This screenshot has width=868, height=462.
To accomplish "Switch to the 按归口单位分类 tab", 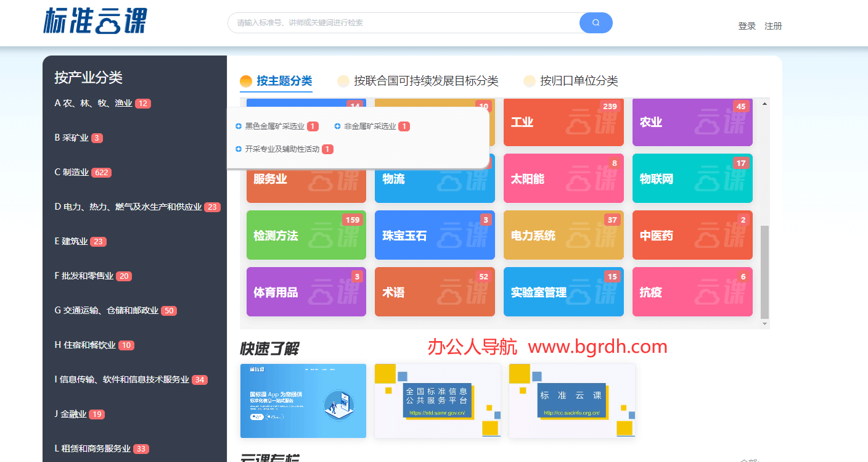I will tap(581, 81).
